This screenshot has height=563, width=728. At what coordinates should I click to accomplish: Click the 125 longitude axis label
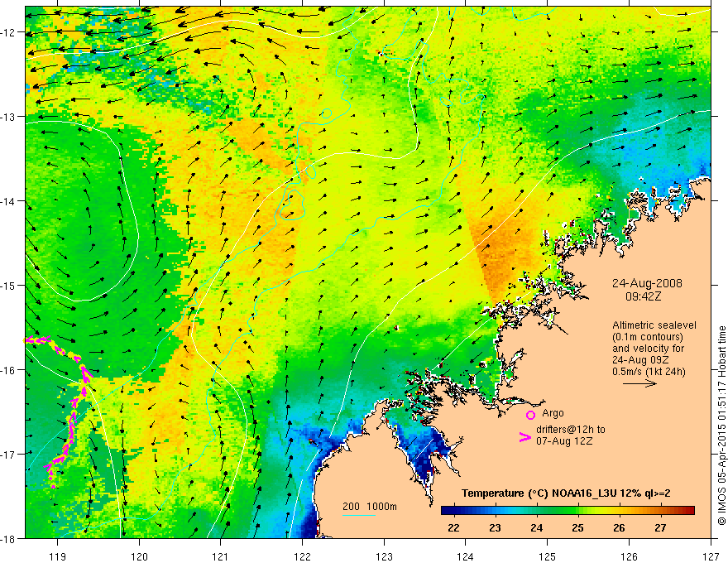(548, 556)
